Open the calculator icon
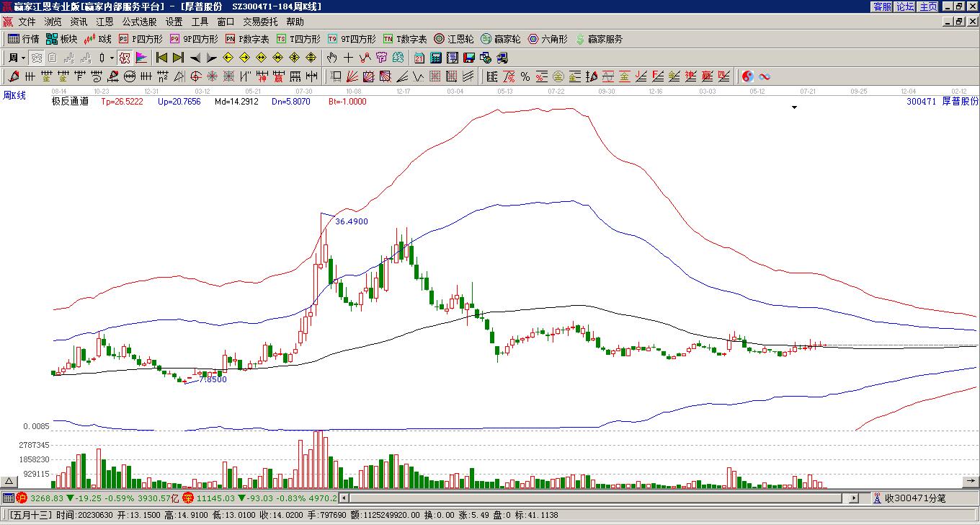 tap(436, 58)
